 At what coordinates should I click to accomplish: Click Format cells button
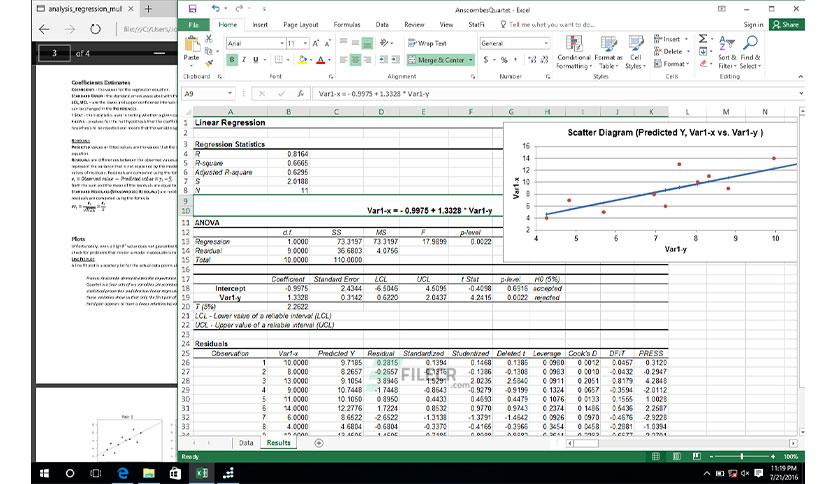point(672,63)
